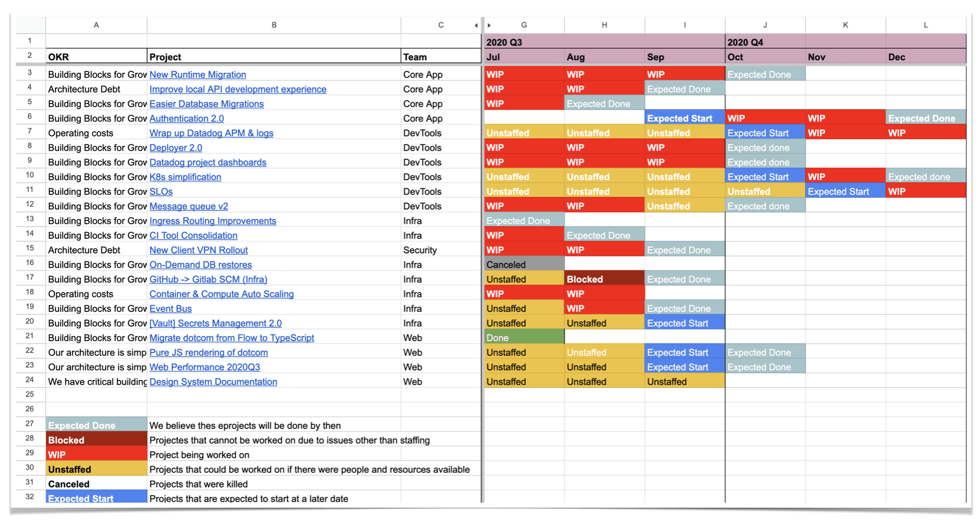This screenshot has width=980, height=524.
Task: Open the Web Performance 2020Q3 link
Action: pos(205,367)
